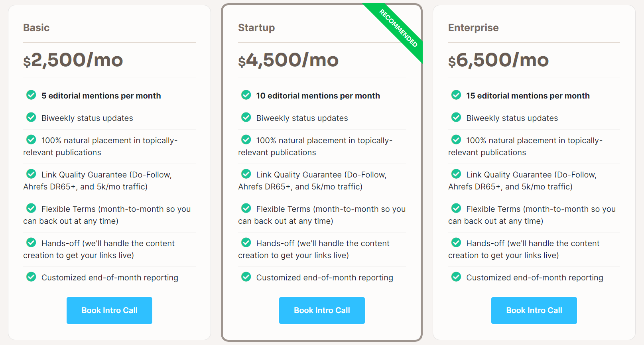Click the checkmark next to Enterprise's biweekly status updates

coord(456,117)
